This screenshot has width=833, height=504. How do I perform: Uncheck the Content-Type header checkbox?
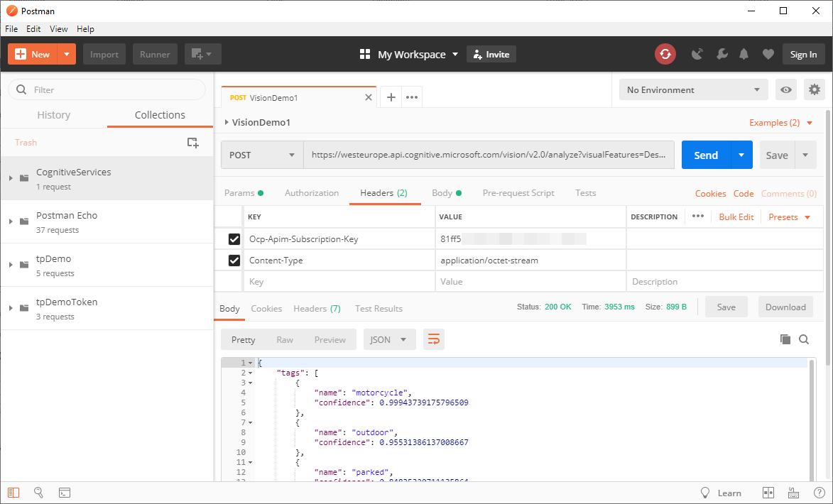(x=234, y=261)
